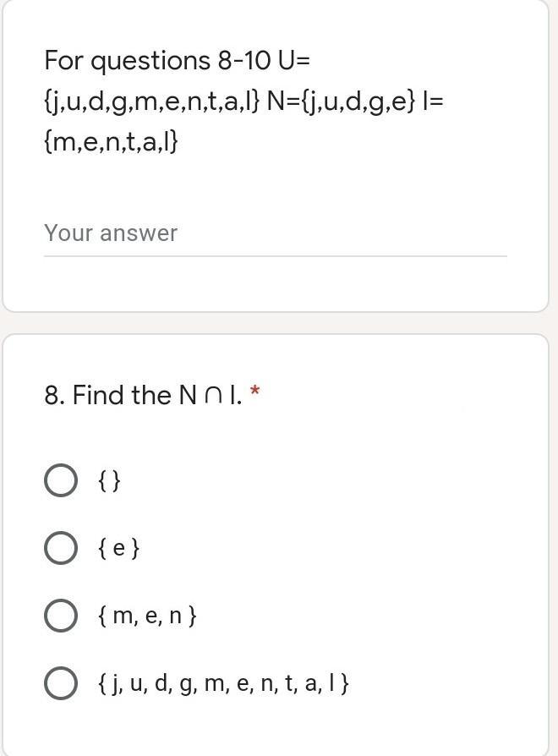This screenshot has width=558, height=756.
Task: Click the "{ j, u, d, g, m, e, n, t, a, l }" label
Action: click(x=223, y=682)
